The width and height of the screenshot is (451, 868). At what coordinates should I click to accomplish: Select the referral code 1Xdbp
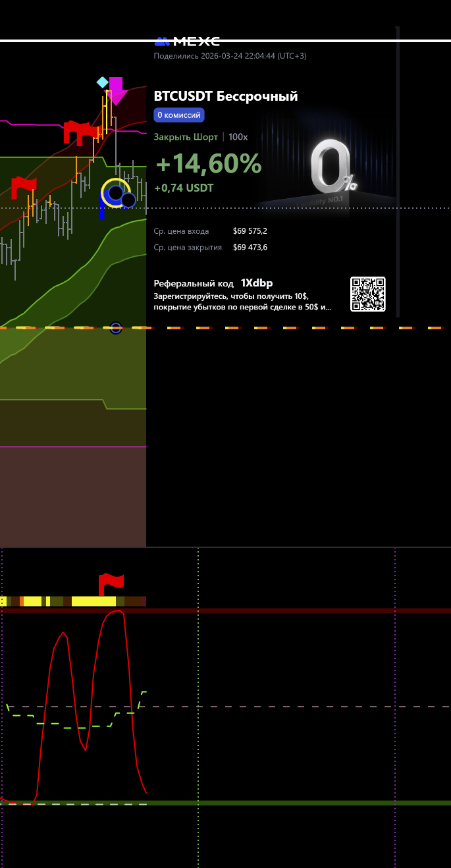pyautogui.click(x=257, y=283)
